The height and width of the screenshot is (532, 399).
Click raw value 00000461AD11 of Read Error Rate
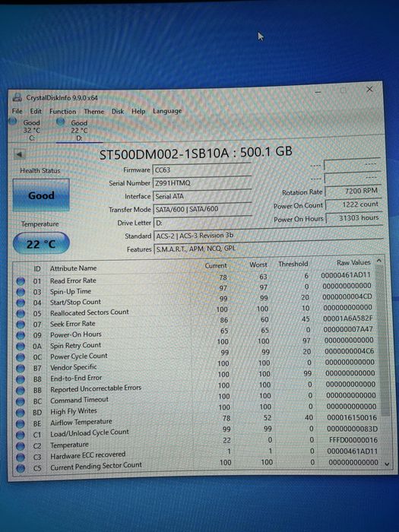tap(346, 275)
